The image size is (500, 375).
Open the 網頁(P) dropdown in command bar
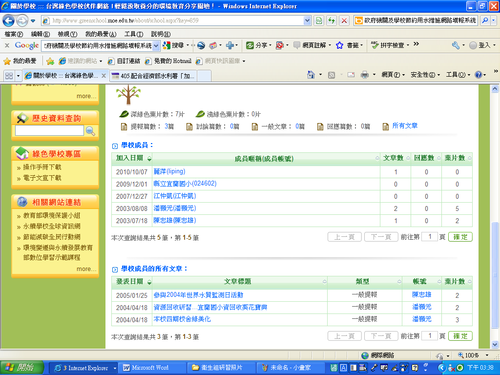coord(393,75)
